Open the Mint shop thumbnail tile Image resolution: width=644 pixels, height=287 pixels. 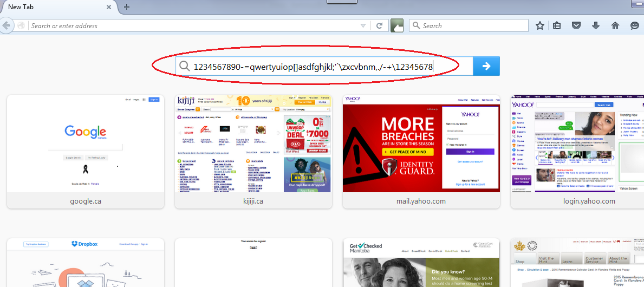tap(577, 263)
